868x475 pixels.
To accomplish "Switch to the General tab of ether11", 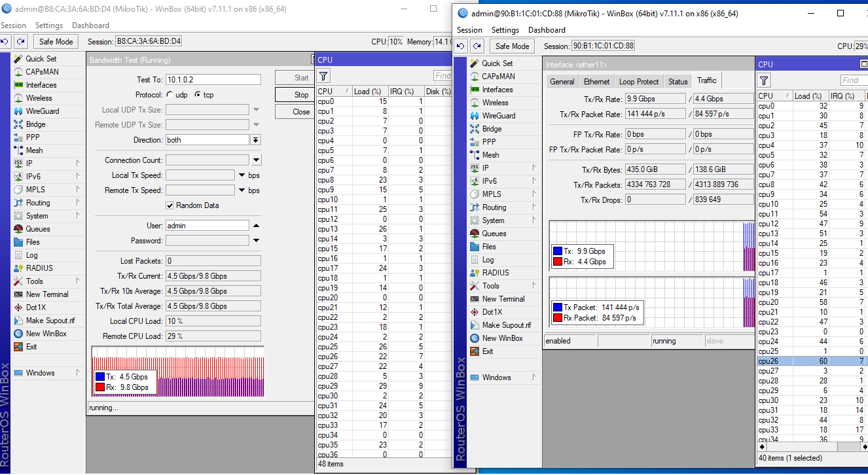I will (x=562, y=82).
